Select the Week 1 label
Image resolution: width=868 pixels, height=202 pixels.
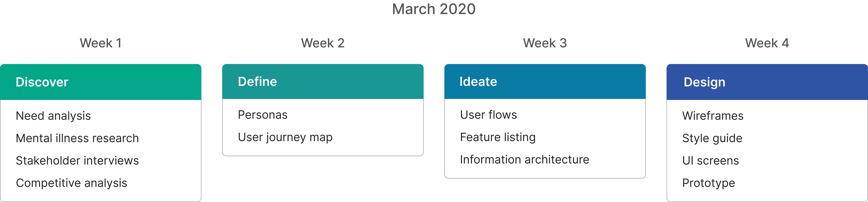tap(100, 43)
